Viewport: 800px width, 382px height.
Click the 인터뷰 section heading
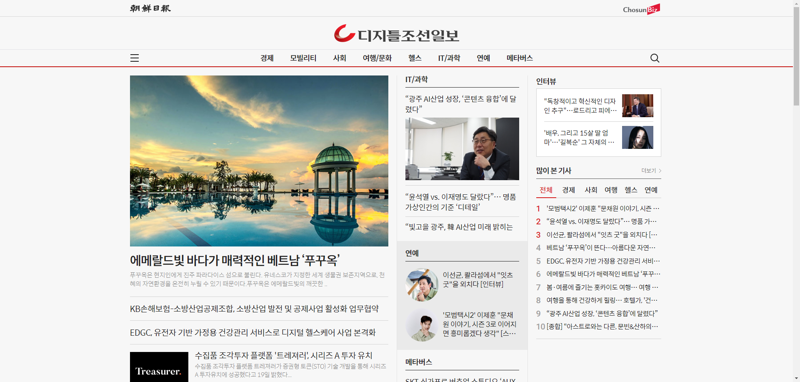click(546, 81)
